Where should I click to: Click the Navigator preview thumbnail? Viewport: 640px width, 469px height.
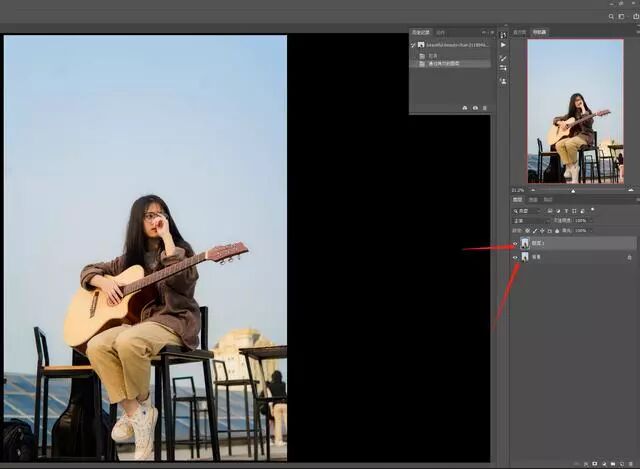[x=576, y=111]
